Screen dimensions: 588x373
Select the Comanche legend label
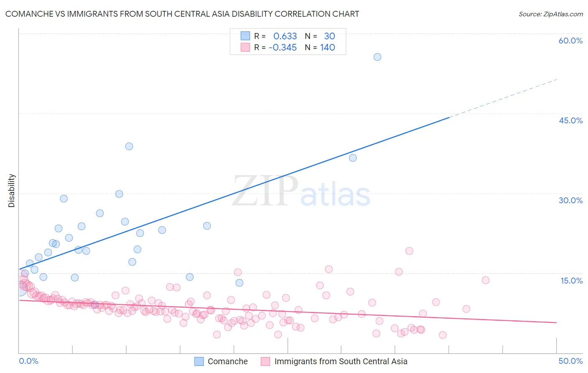pos(228,361)
